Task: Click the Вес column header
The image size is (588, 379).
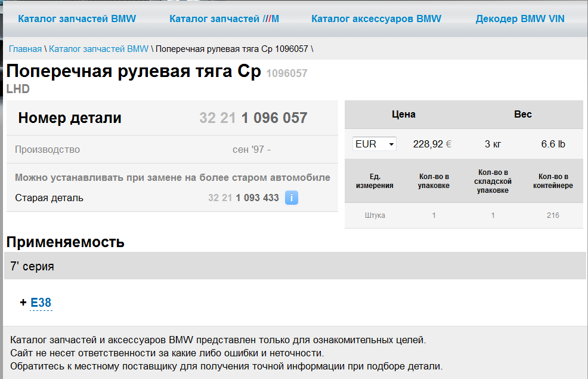Action: 523,115
